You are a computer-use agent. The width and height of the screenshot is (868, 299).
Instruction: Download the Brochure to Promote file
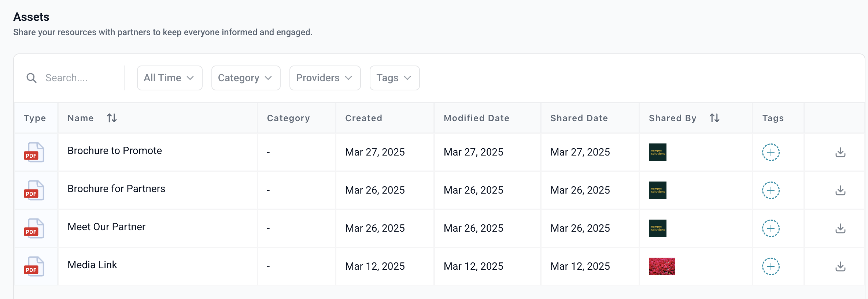[x=840, y=152]
